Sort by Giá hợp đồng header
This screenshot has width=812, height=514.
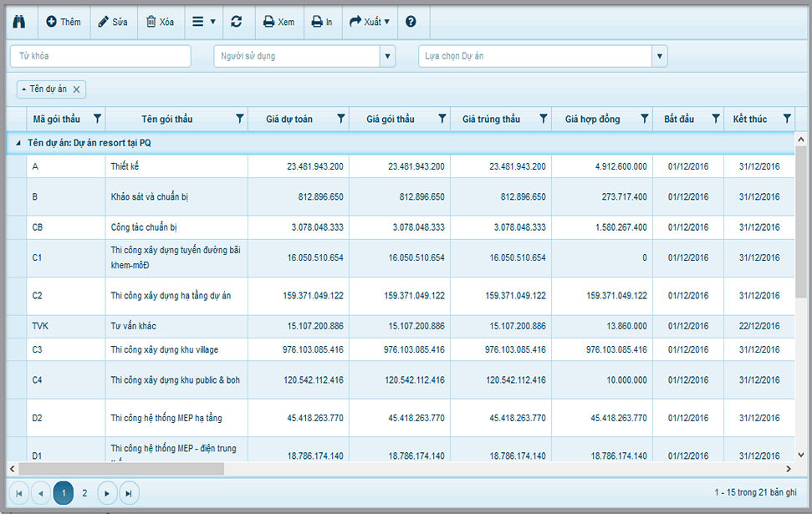(592, 119)
